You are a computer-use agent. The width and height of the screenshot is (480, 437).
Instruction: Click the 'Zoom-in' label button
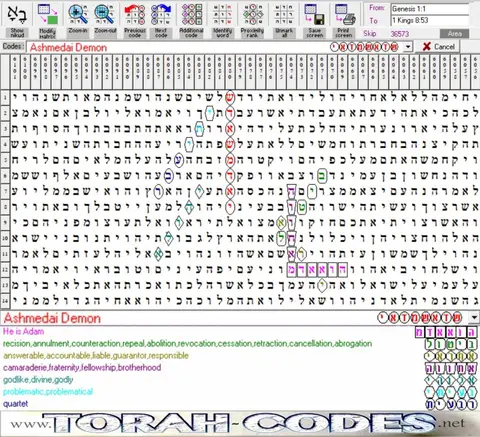tap(78, 31)
